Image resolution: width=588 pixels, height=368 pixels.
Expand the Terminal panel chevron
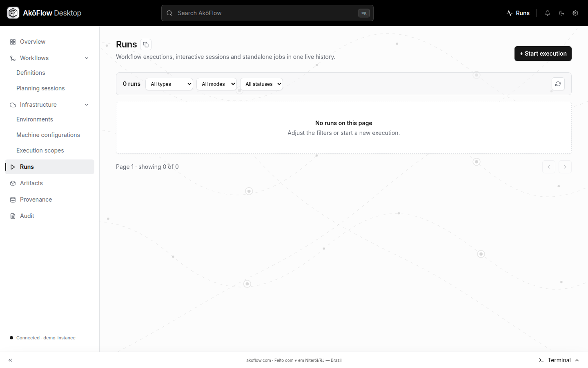(577, 360)
